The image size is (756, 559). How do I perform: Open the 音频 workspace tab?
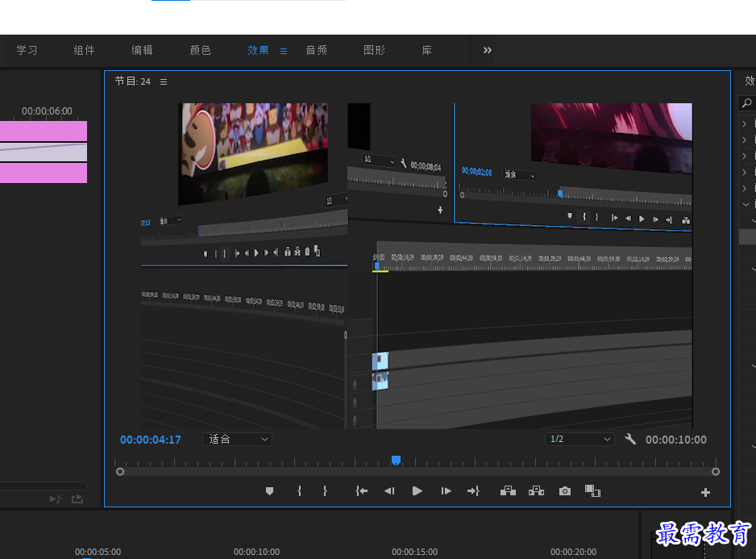pos(316,50)
